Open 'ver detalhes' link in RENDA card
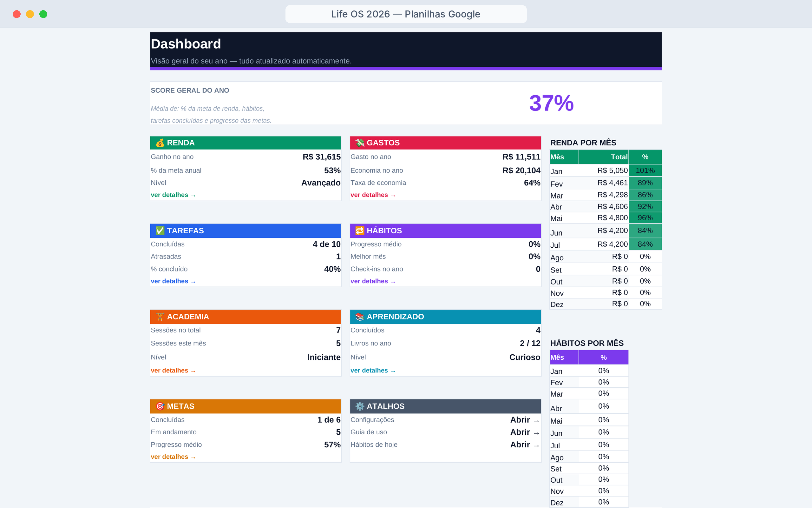812x508 pixels. pyautogui.click(x=173, y=195)
